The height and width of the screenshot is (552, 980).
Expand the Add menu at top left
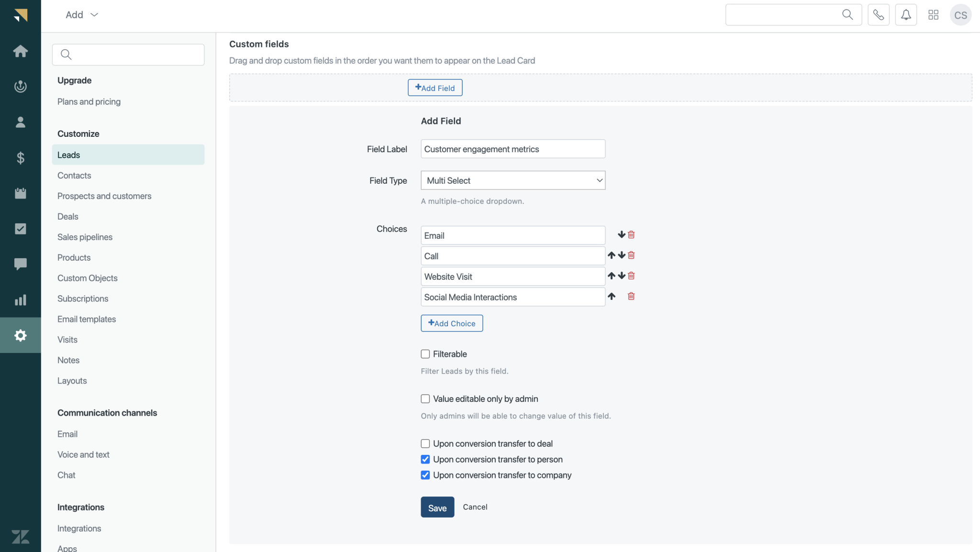(81, 14)
